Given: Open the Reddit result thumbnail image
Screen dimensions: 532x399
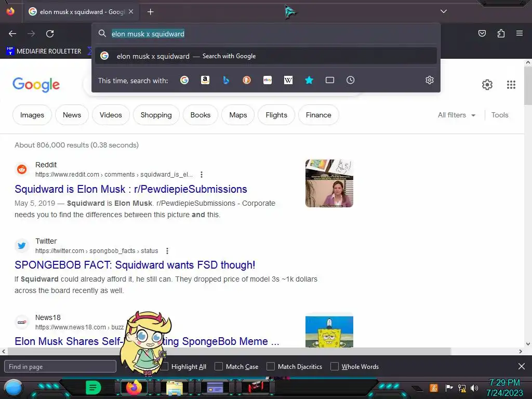Looking at the screenshot, I should pyautogui.click(x=329, y=183).
